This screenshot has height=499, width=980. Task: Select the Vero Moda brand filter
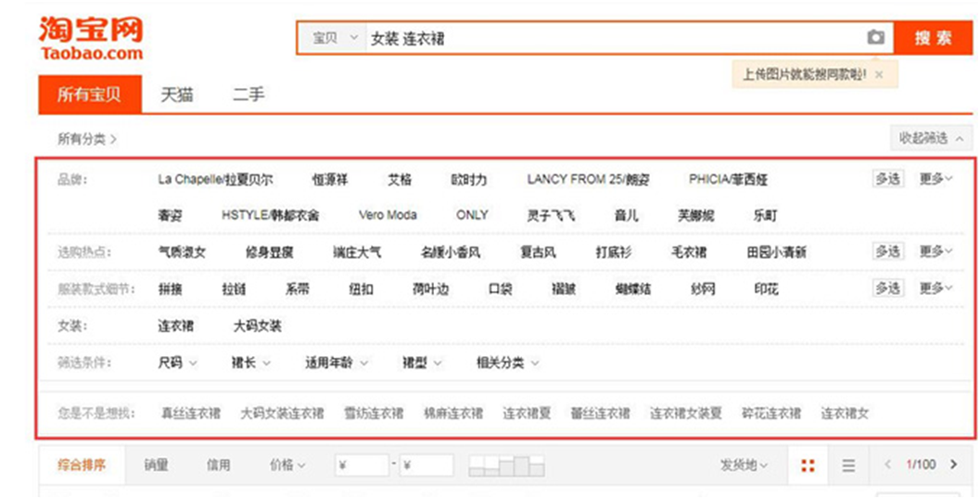click(x=388, y=215)
